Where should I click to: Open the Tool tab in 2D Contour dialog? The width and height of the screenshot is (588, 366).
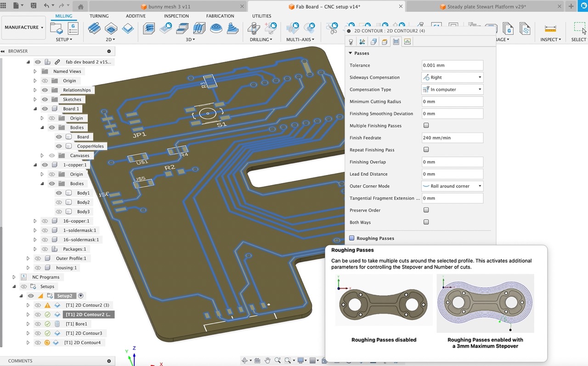tap(351, 42)
